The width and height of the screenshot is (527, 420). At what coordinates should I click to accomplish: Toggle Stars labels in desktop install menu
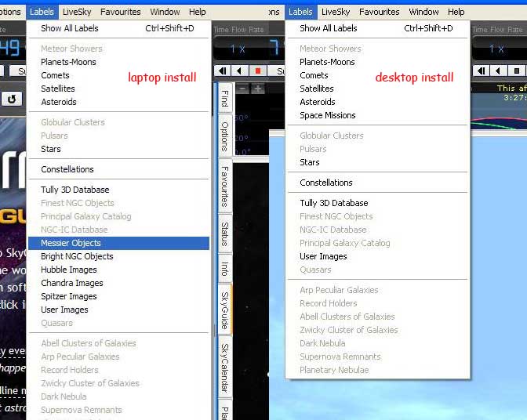tap(377, 162)
